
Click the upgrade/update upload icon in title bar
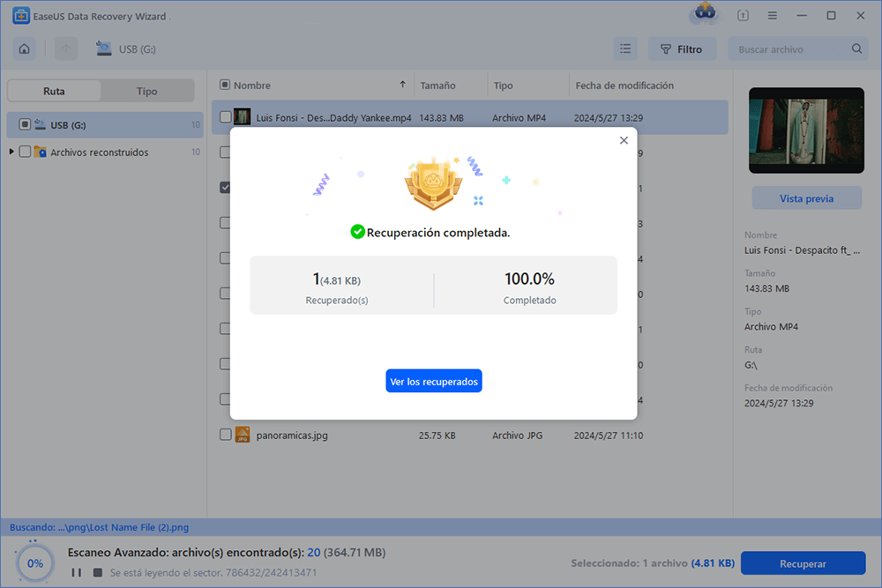click(x=743, y=16)
